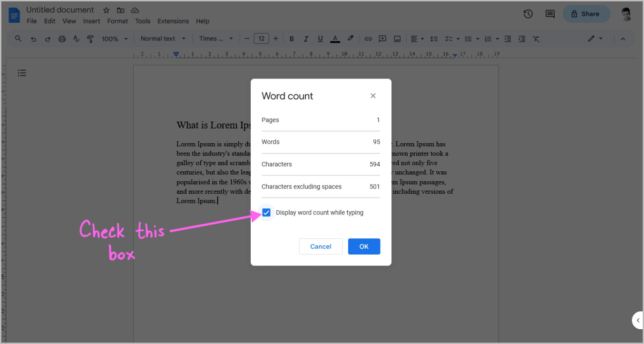Viewport: 644px width, 344px height.
Task: Open the Extensions menu
Action: point(173,21)
